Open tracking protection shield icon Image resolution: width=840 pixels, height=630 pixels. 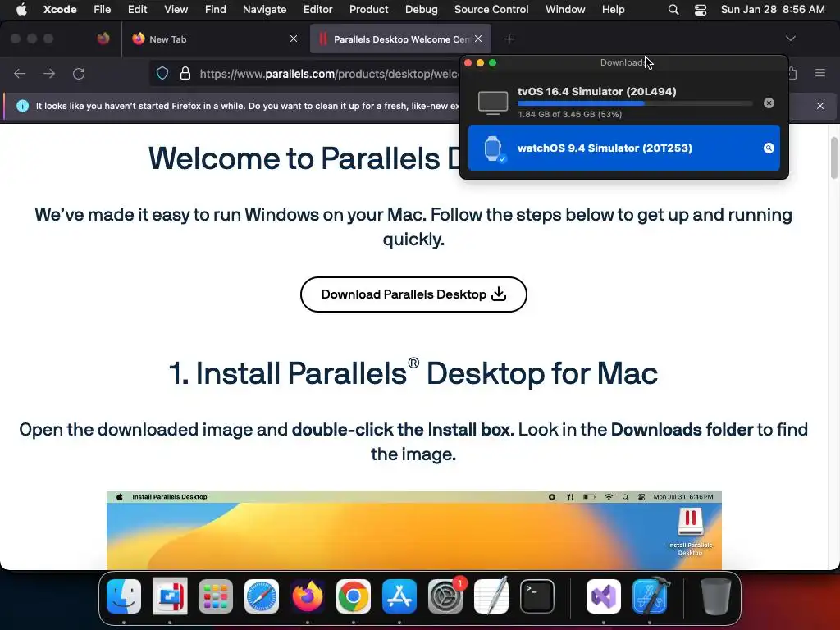pyautogui.click(x=162, y=73)
